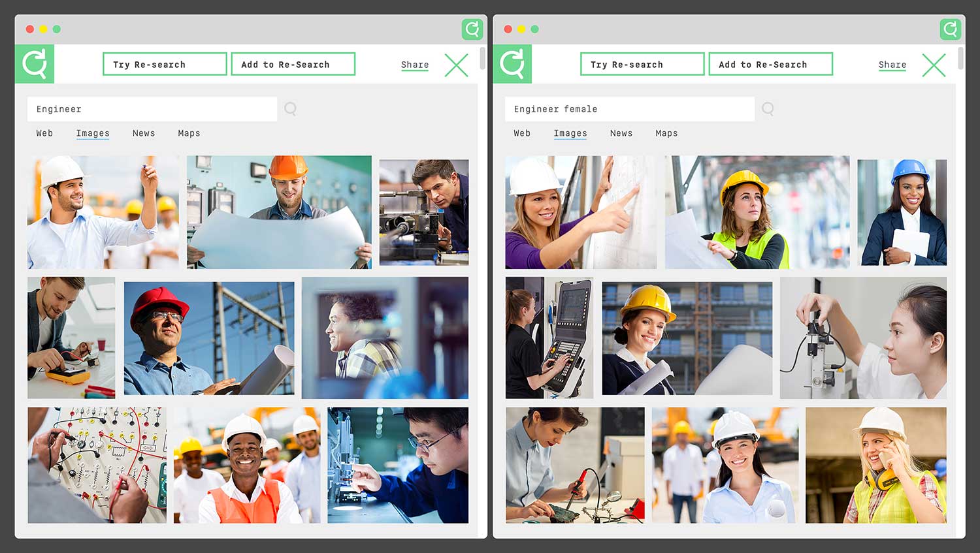Click the Re-search logo in right window

point(512,64)
